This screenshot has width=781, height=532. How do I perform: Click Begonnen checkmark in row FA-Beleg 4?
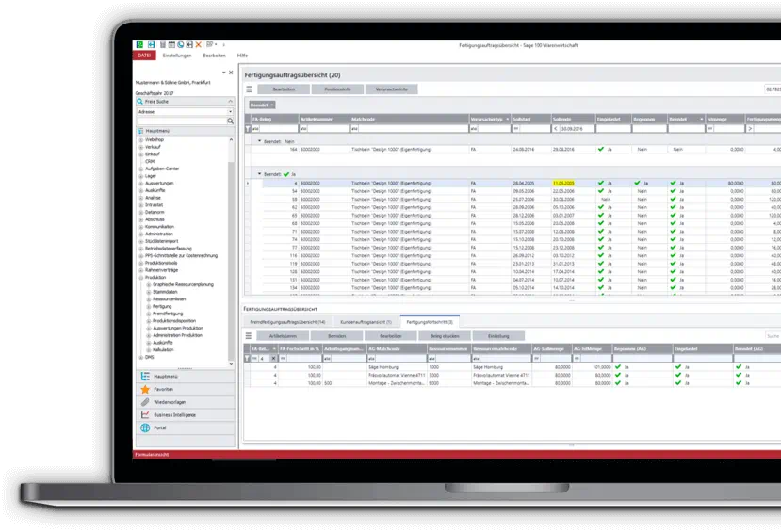click(637, 183)
